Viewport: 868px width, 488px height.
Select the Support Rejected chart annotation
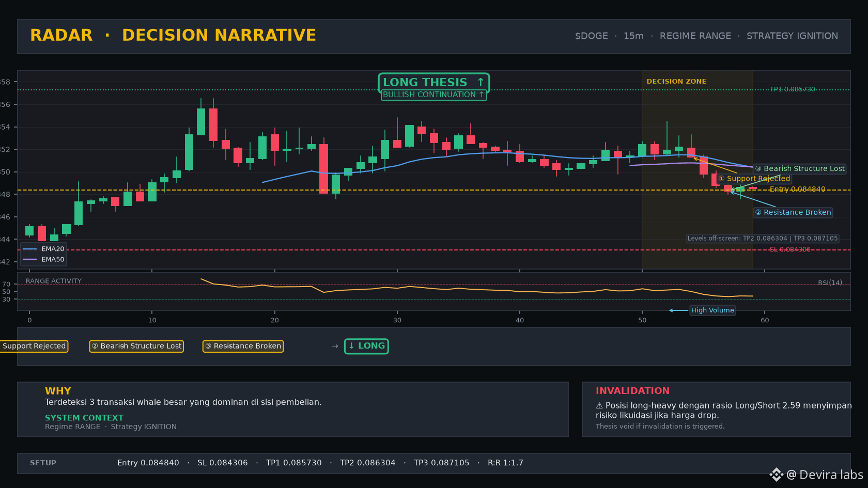[x=754, y=179]
